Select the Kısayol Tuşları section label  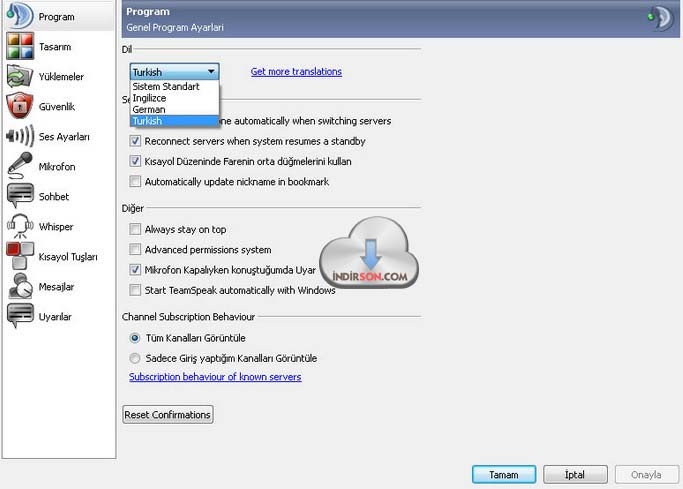[68, 257]
